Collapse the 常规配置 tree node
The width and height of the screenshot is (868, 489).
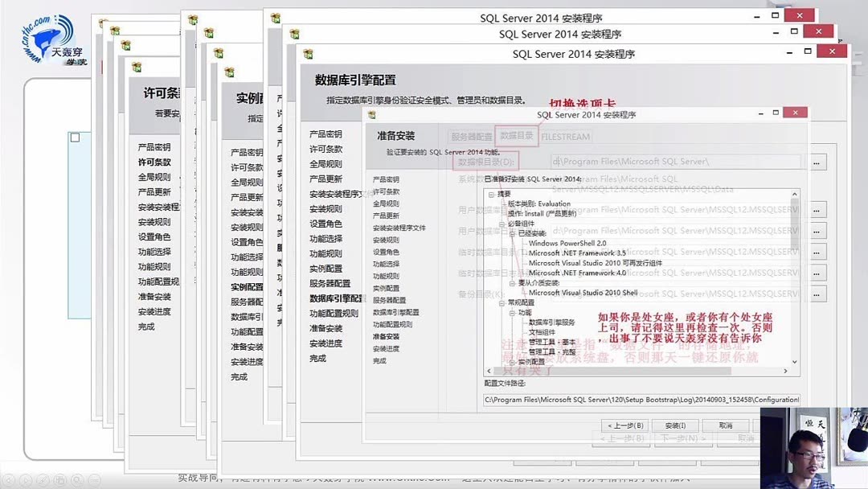tap(502, 304)
